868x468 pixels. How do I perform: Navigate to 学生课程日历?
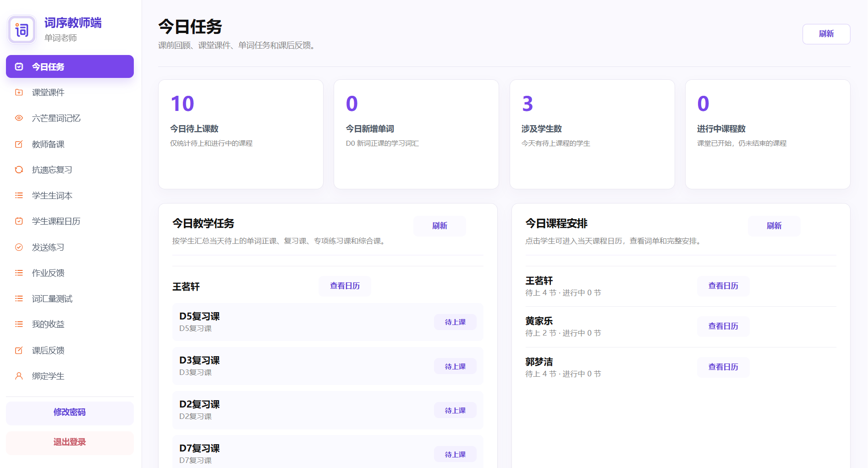(x=70, y=221)
